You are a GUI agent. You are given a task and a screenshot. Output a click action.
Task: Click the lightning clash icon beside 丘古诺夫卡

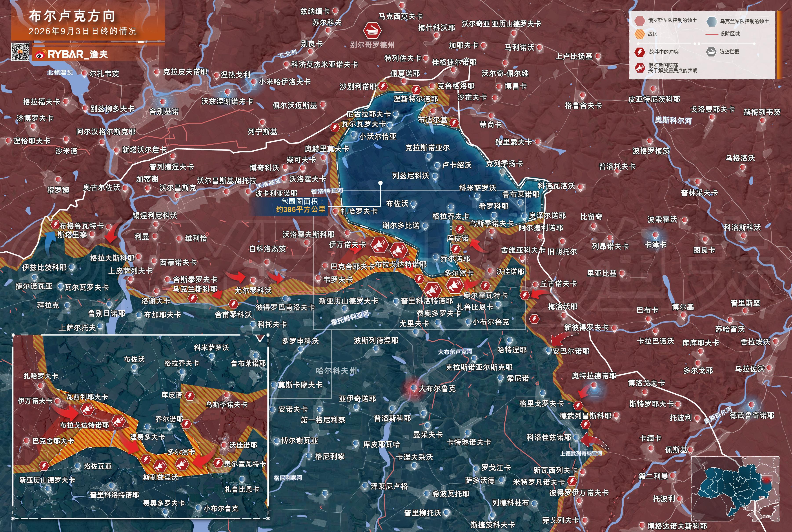click(525, 295)
